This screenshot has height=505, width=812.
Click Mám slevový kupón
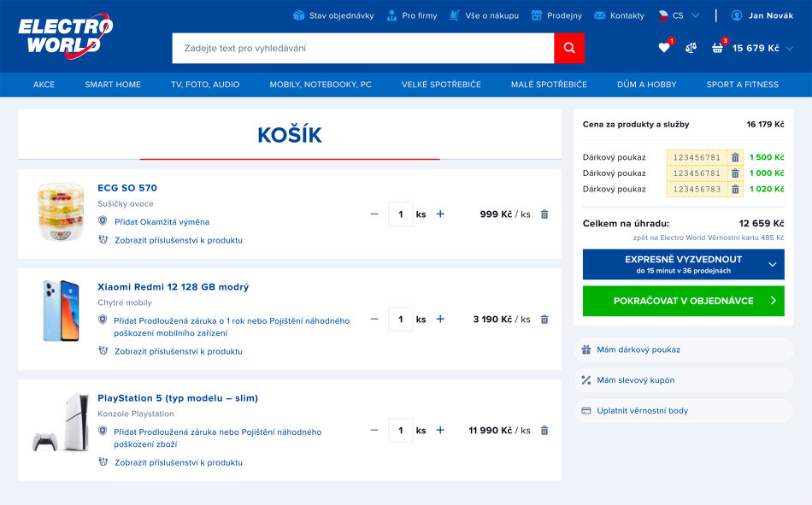pyautogui.click(x=635, y=380)
